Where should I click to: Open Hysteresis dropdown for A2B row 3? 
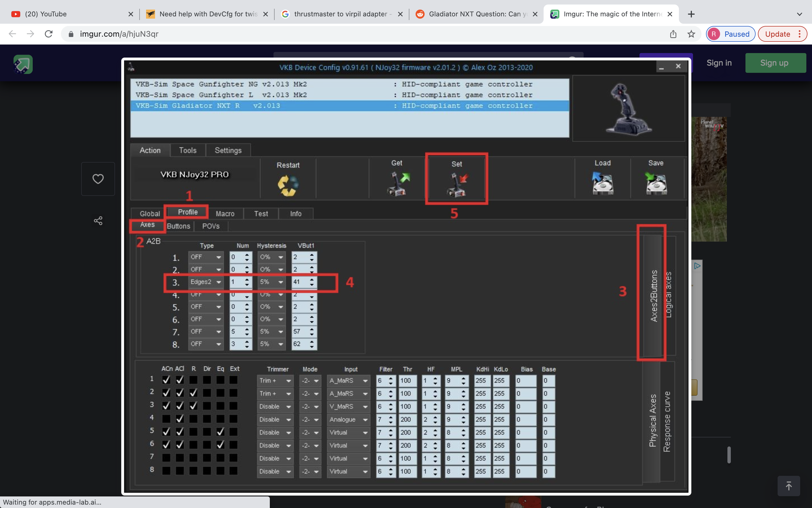point(272,282)
